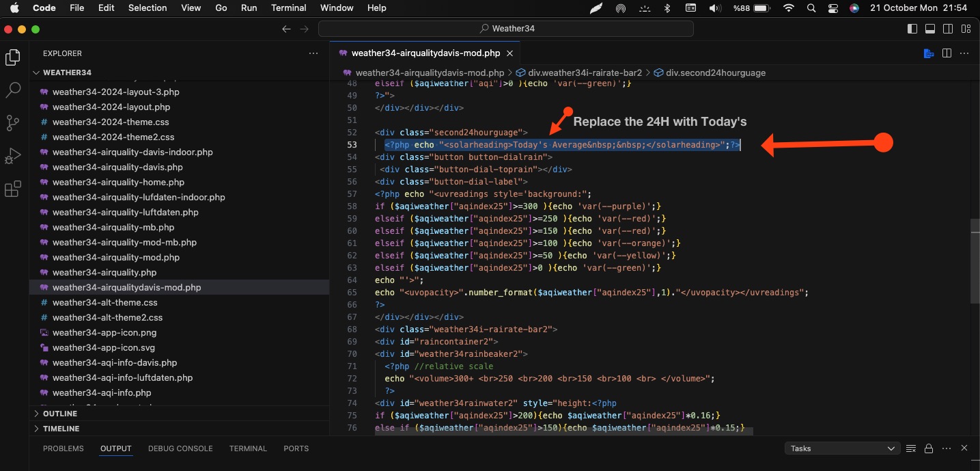Go forward using the navigation arrow

pos(305,29)
